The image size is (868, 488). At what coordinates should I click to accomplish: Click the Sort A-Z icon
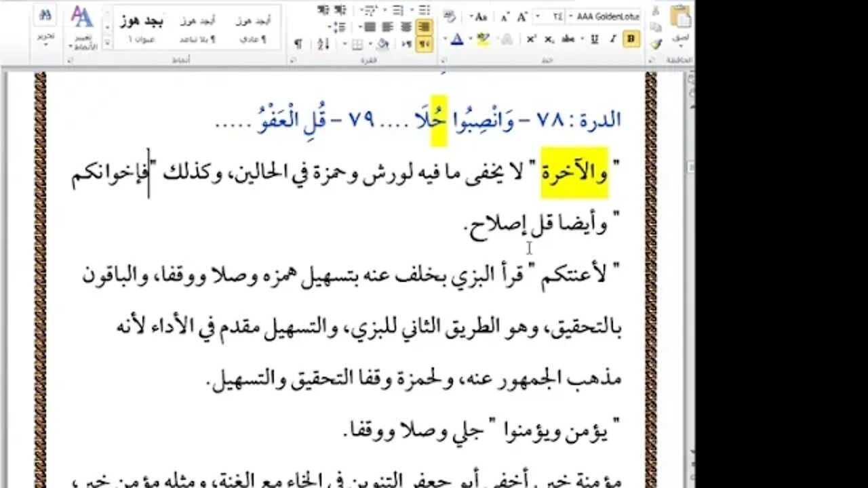(x=323, y=43)
